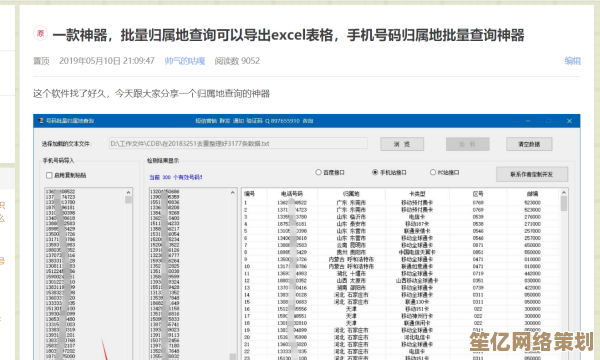This screenshot has height=360, width=600.
Task: Click postcode 271000 in row 4
Action: (532, 224)
